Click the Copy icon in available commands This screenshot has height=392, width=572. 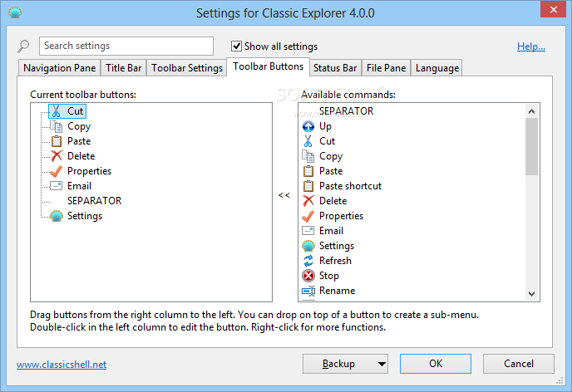coord(308,156)
